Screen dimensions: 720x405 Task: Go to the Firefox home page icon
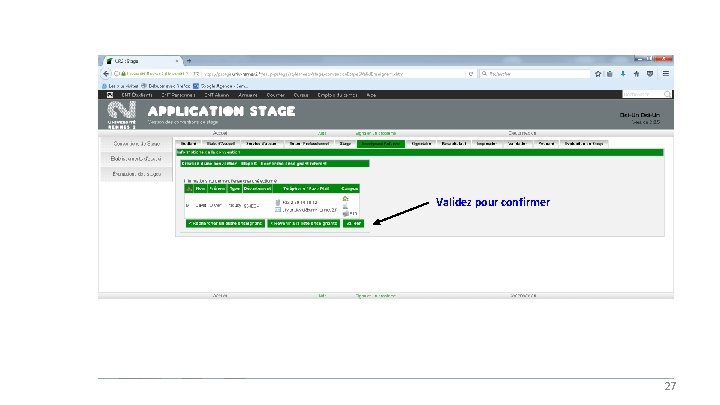coord(636,73)
